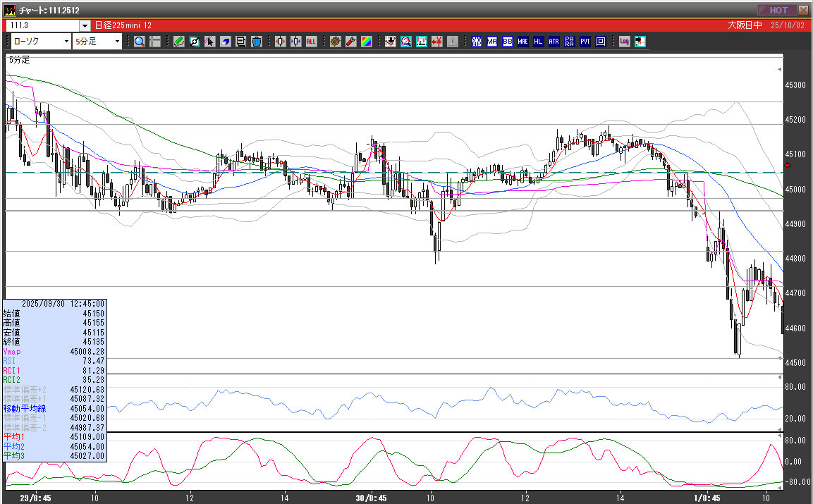
Task: Expand the symbol code 111.3 dropdown
Action: [x=85, y=25]
